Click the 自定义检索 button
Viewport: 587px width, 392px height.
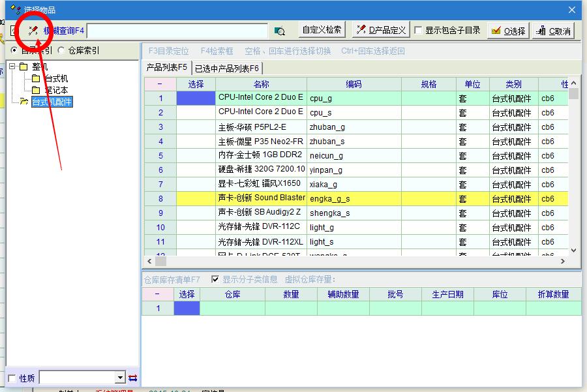322,30
